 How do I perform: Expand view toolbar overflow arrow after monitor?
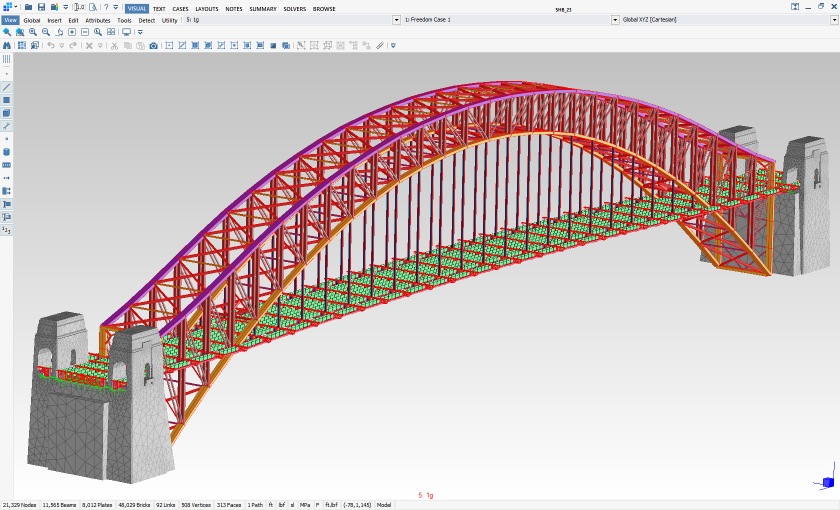tap(140, 32)
